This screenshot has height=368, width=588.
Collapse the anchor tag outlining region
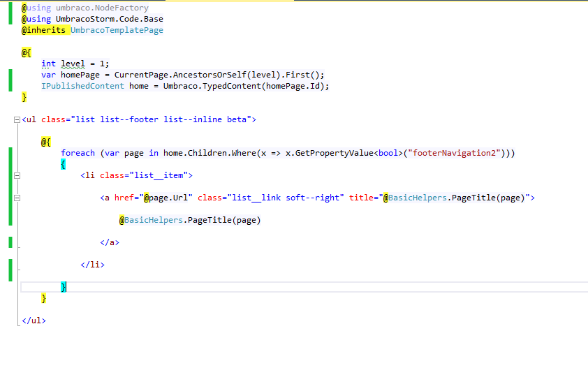point(17,198)
